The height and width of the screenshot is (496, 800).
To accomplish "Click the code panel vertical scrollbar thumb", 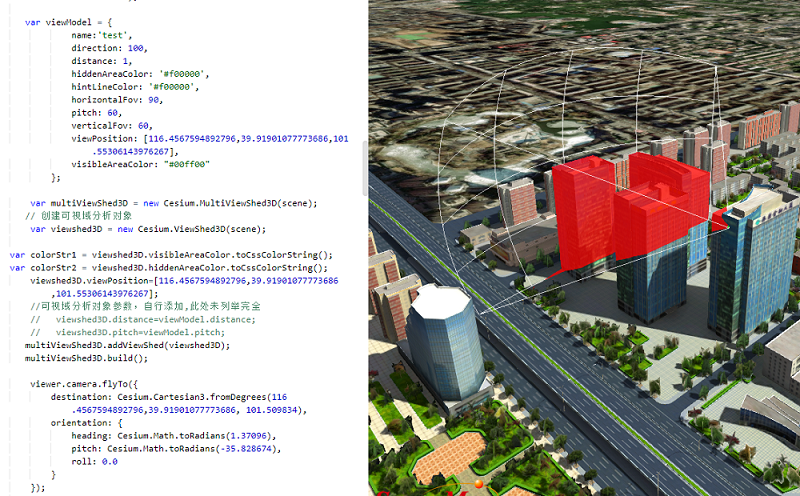I will pyautogui.click(x=365, y=168).
